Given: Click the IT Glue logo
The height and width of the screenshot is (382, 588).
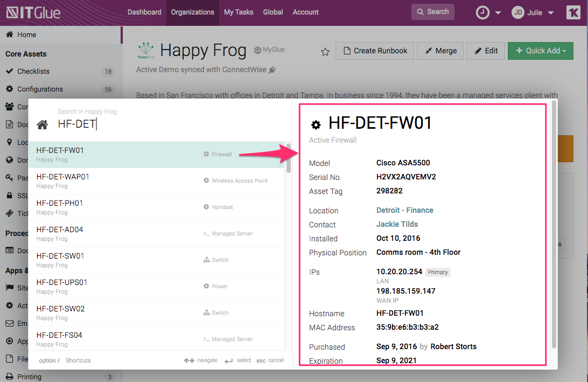Looking at the screenshot, I should (x=33, y=12).
